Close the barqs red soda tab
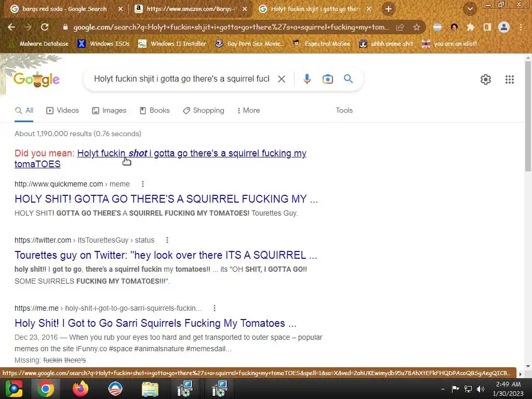The width and height of the screenshot is (532, 399). click(121, 9)
